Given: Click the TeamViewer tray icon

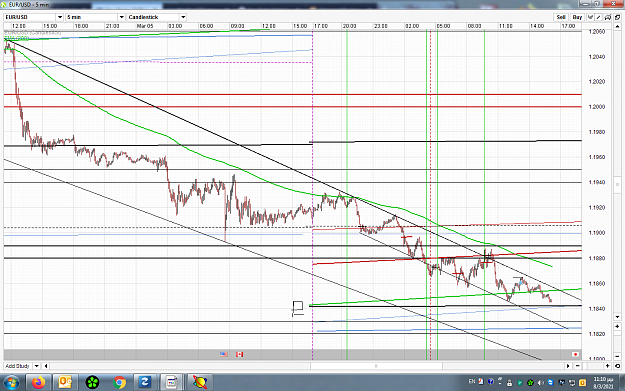Looking at the screenshot, I should point(551,383).
